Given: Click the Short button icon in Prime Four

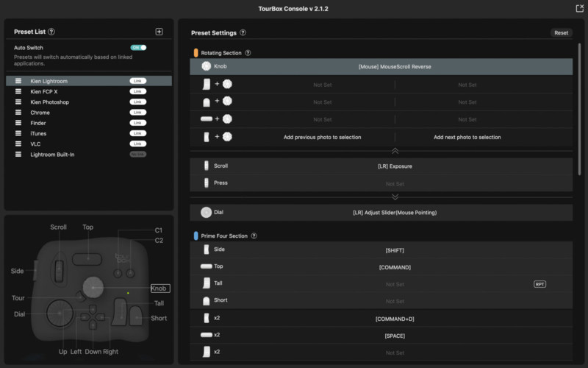Looking at the screenshot, I should [x=207, y=300].
